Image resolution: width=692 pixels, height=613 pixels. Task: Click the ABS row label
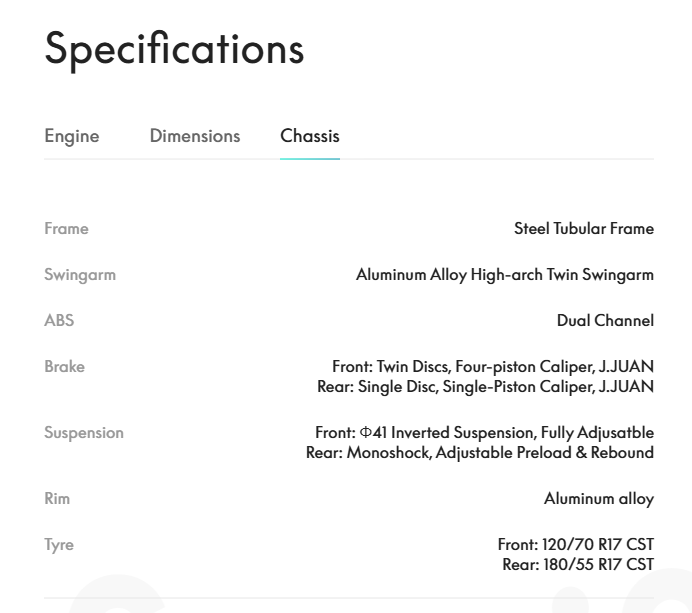click(x=59, y=321)
